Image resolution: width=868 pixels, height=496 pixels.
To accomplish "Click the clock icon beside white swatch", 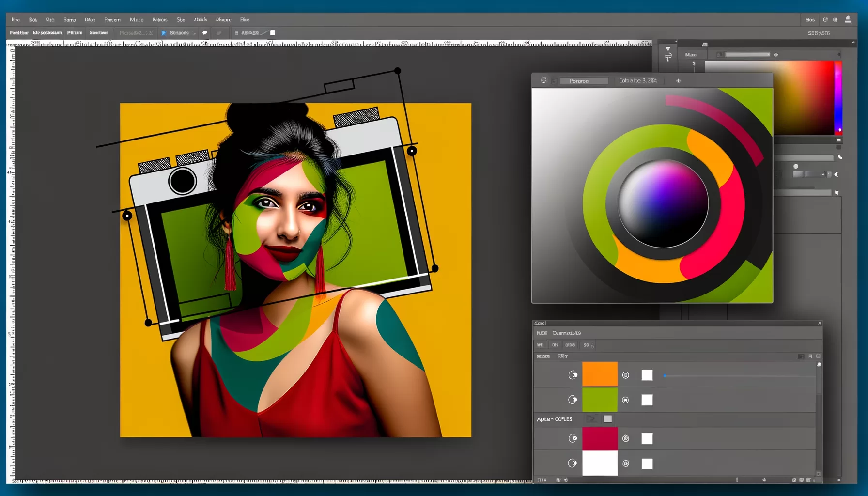I will click(626, 464).
